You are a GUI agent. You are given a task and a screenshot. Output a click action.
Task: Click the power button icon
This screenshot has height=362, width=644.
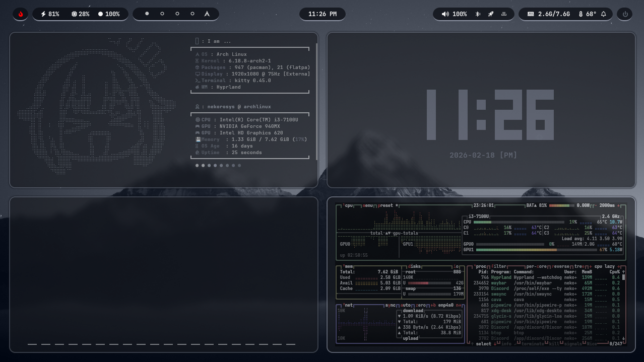(x=625, y=14)
